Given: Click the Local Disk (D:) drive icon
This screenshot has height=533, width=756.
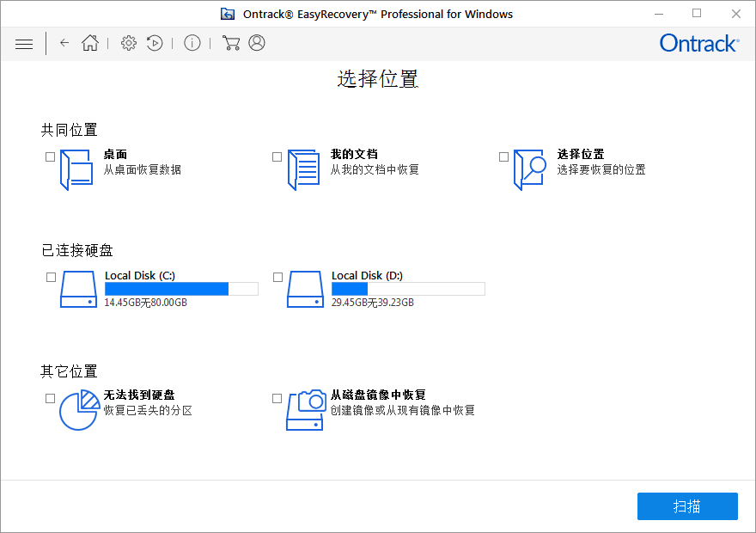Looking at the screenshot, I should pyautogui.click(x=305, y=289).
